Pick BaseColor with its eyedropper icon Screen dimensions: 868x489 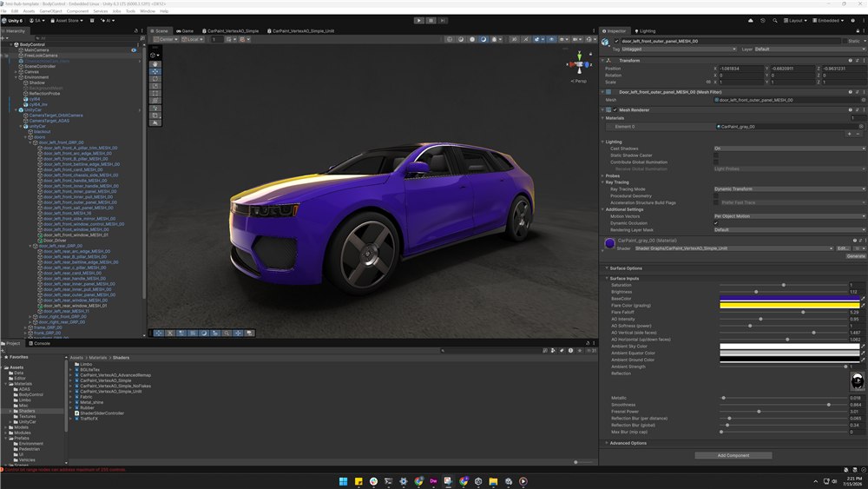tap(863, 299)
